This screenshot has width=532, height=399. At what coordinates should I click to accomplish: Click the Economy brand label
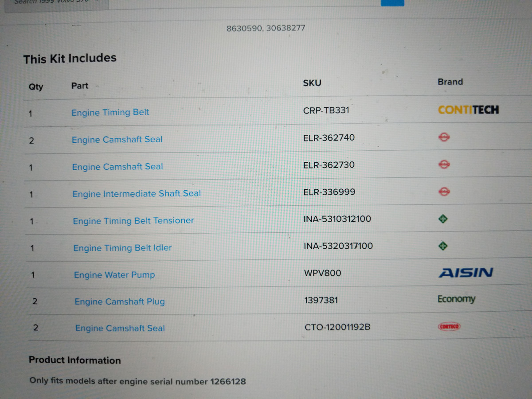[x=456, y=299]
